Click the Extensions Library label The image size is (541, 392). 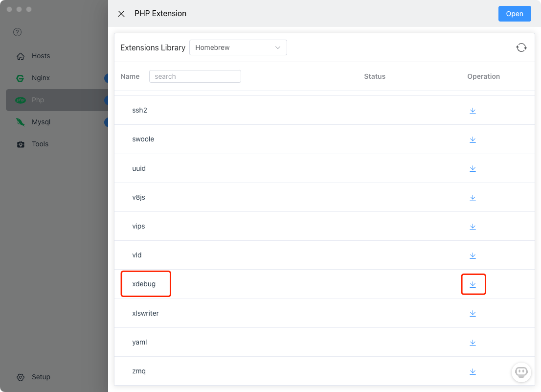click(153, 47)
